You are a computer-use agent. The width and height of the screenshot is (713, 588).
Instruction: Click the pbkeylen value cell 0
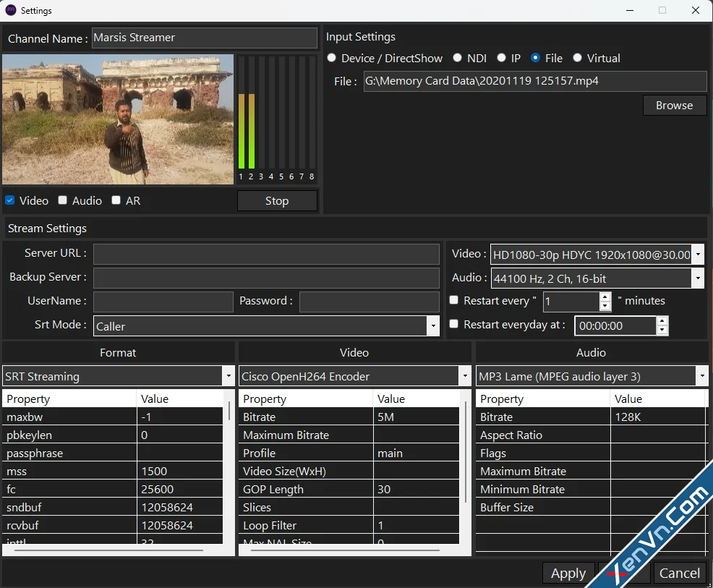click(180, 435)
